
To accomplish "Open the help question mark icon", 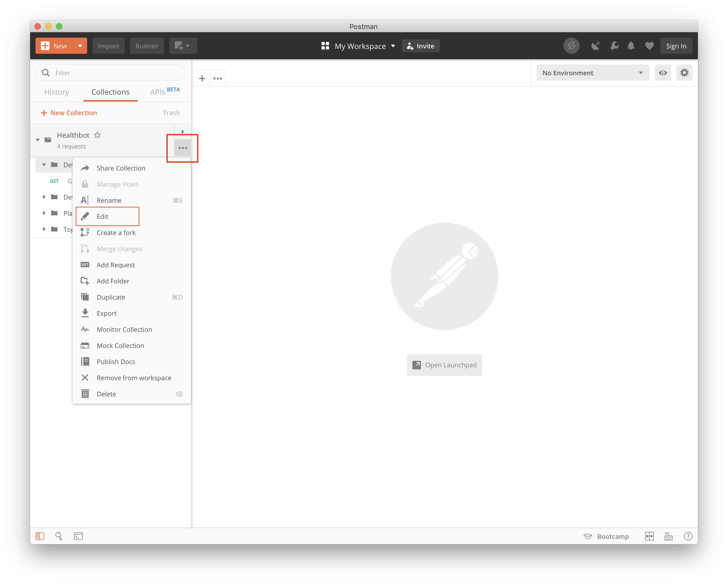I will [688, 536].
